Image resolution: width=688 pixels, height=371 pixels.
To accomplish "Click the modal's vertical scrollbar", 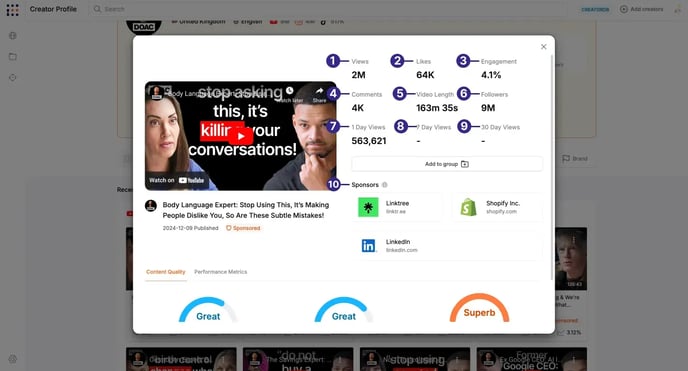I will click(x=552, y=167).
